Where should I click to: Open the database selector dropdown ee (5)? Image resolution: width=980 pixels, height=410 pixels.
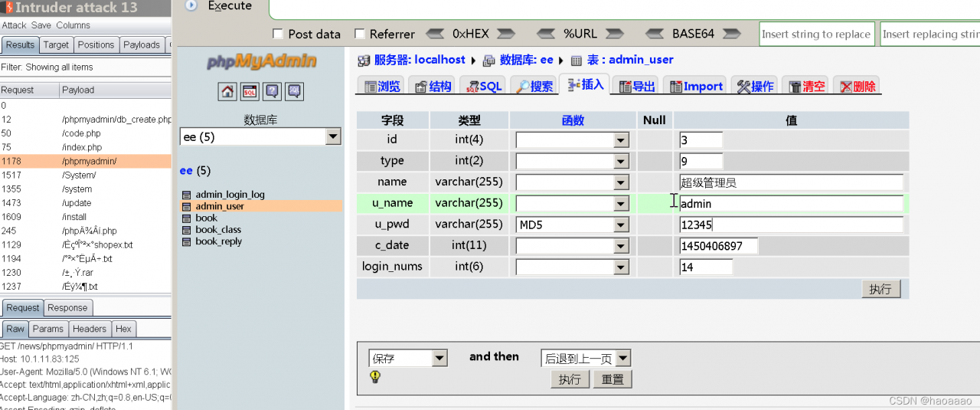click(x=260, y=136)
